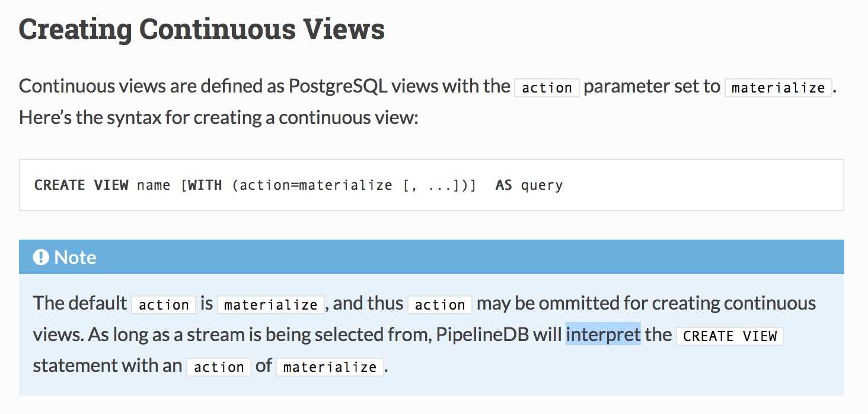Click the 'action' code label in first paragraph
868x414 pixels.
[x=547, y=88]
